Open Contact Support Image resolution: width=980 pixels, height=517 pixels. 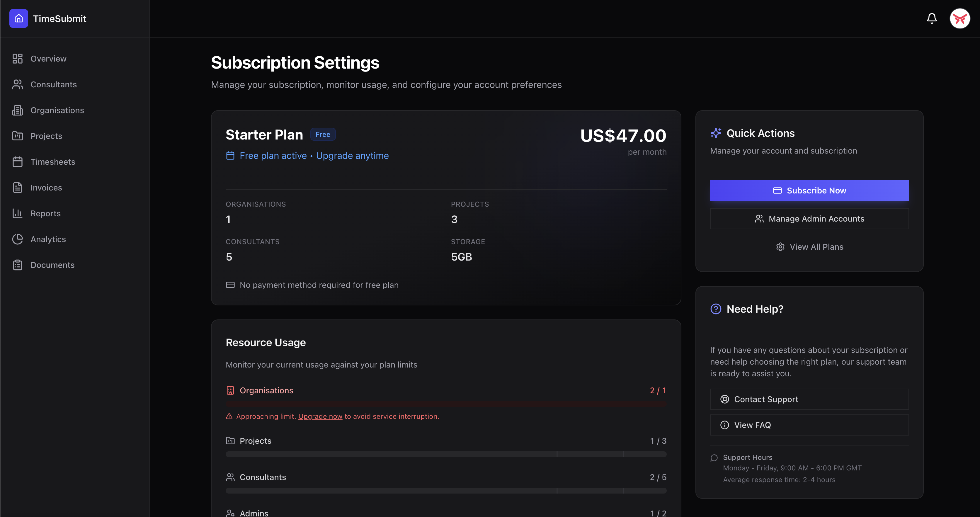(809, 399)
